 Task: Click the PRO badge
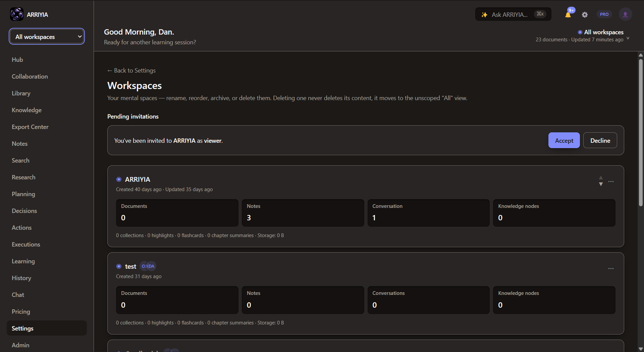[604, 14]
